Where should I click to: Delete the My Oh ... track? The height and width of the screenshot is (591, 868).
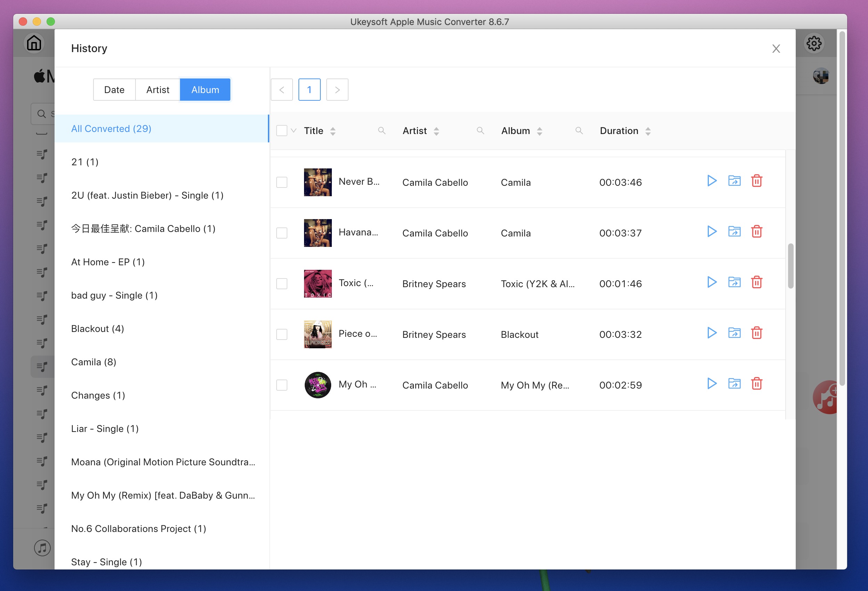[757, 384]
